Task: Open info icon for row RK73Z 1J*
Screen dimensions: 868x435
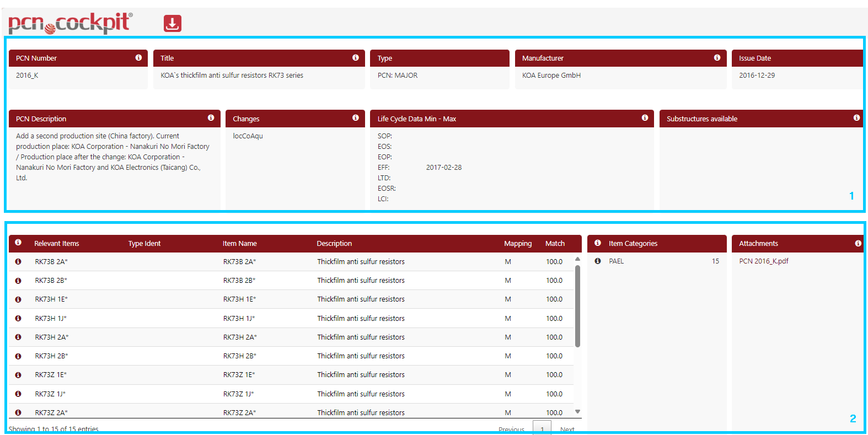Action: 18,394
